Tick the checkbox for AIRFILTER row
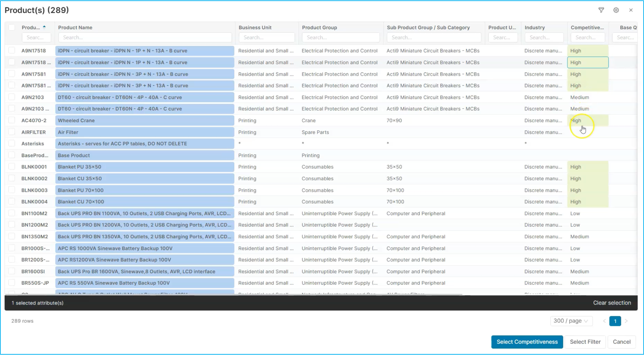 (12, 132)
